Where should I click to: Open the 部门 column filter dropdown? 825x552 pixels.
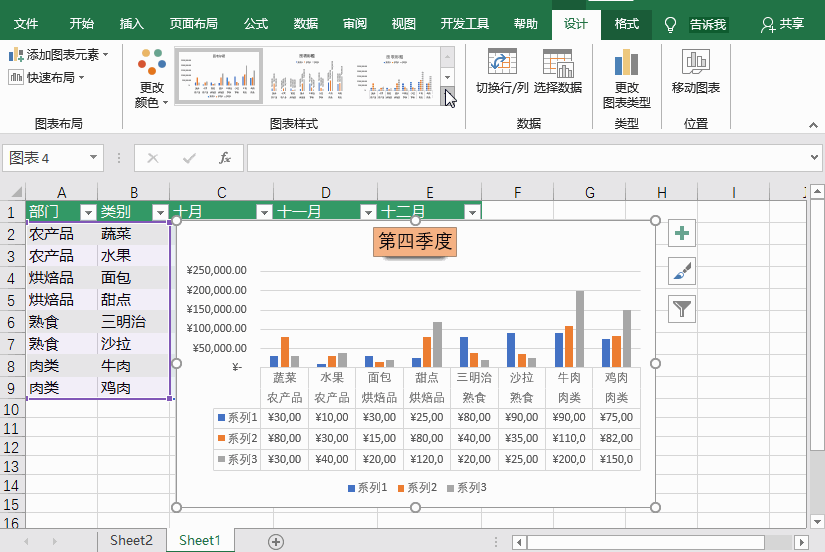point(88,212)
